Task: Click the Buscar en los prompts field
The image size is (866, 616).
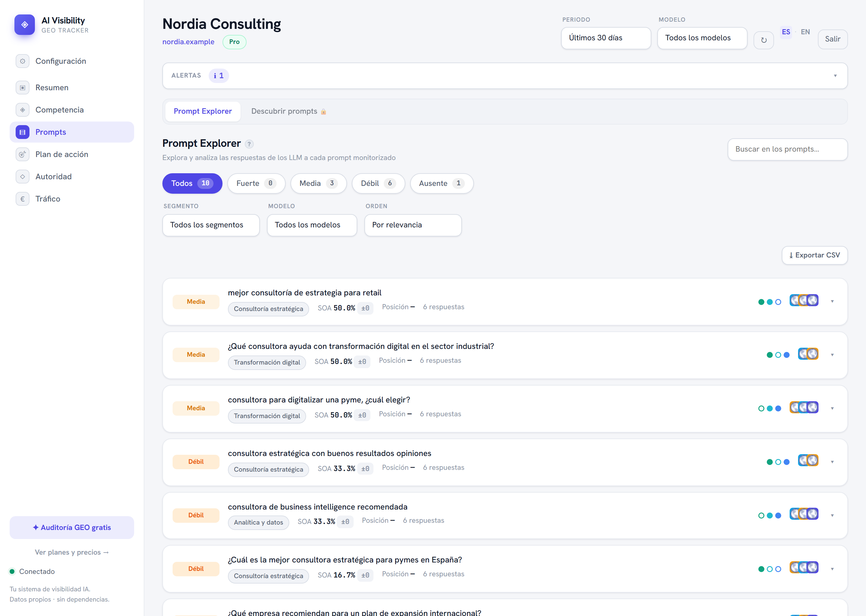Action: click(788, 149)
